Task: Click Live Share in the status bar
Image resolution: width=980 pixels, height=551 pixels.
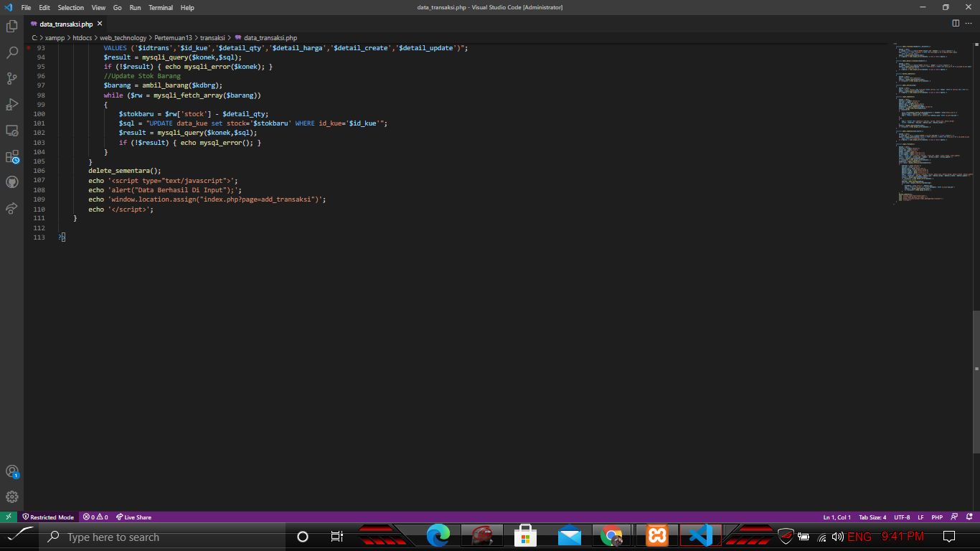Action: click(133, 517)
